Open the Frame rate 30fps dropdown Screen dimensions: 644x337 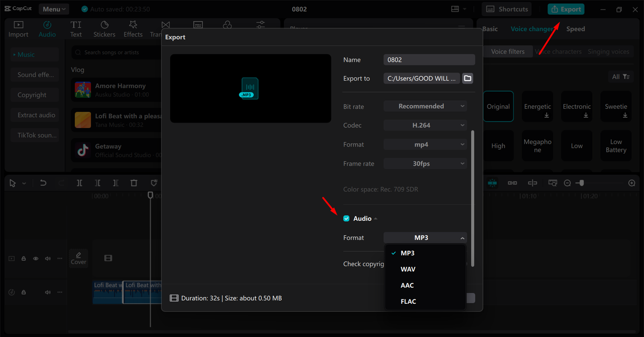point(425,164)
